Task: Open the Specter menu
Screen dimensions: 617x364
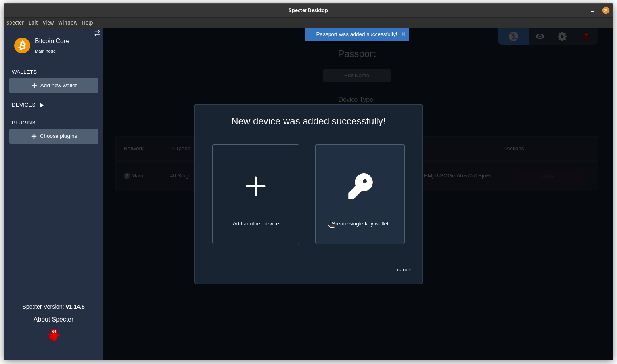Action: pos(15,23)
